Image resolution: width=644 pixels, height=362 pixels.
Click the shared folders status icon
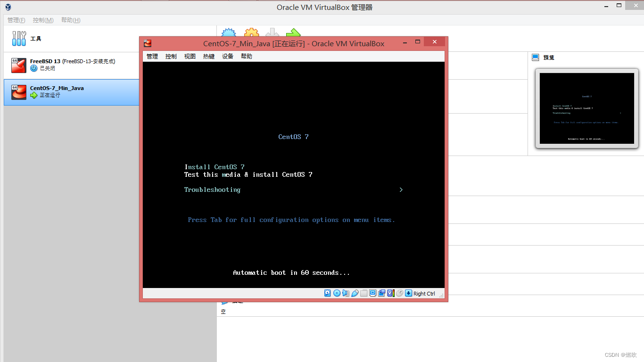click(363, 293)
